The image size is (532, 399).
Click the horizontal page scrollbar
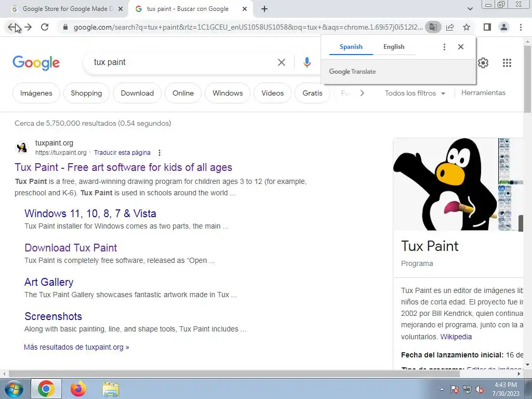click(x=234, y=374)
